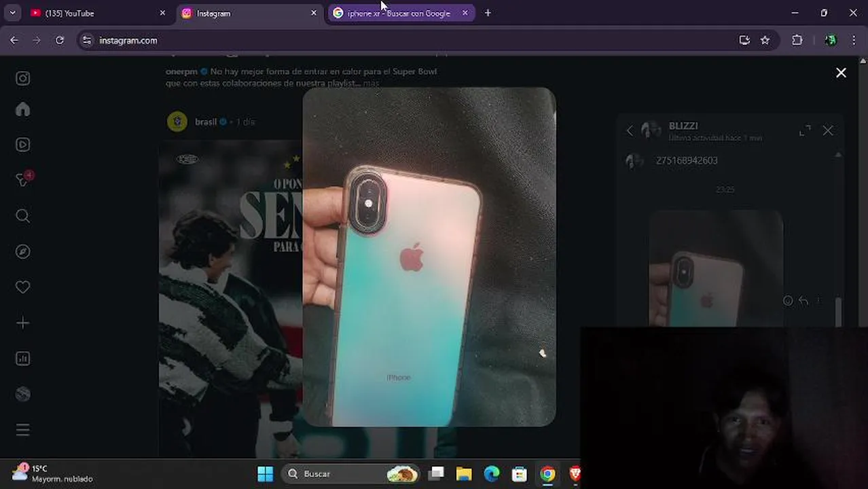Image resolution: width=868 pixels, height=489 pixels.
Task: Bookmark this page with the star
Action: click(x=765, y=40)
